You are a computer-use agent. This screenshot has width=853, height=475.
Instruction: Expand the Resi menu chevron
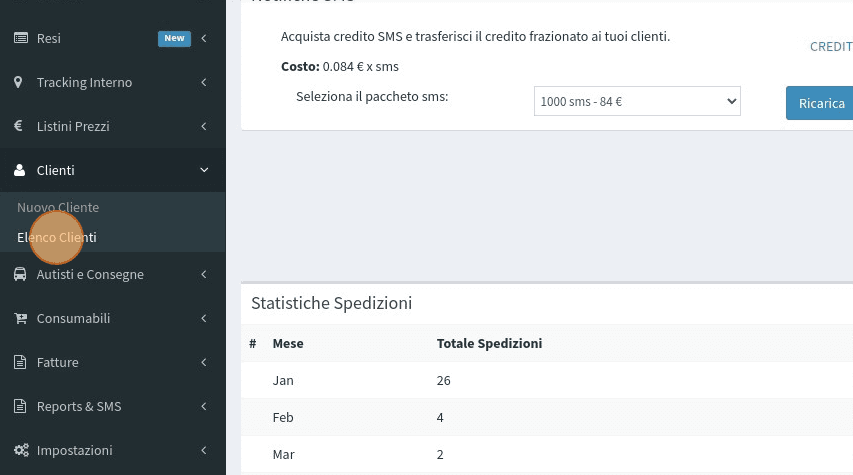click(x=204, y=38)
